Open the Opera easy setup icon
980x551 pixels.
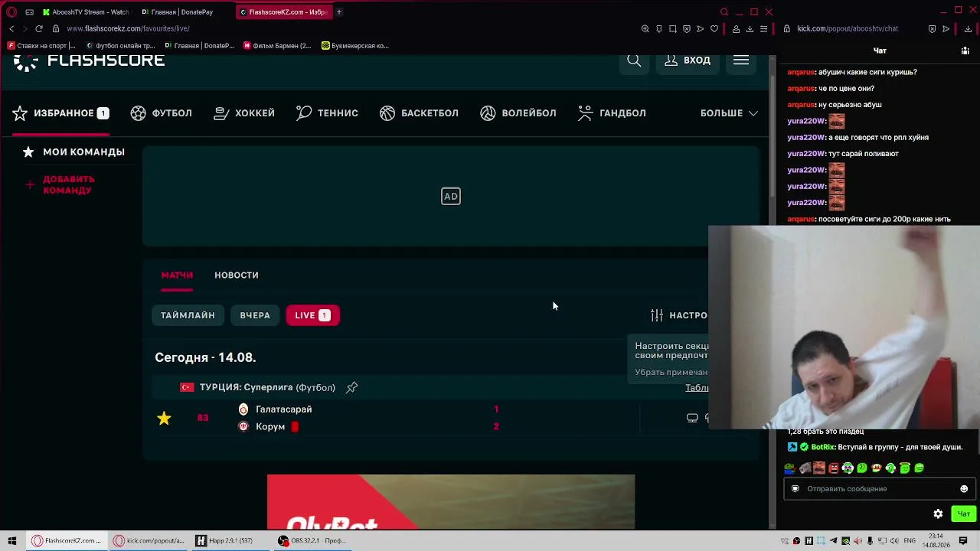tap(763, 29)
